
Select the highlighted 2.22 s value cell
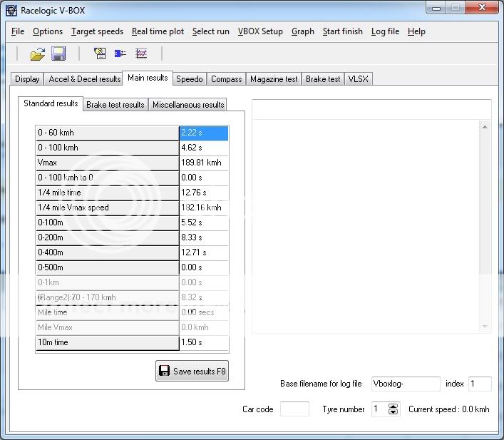pyautogui.click(x=204, y=133)
